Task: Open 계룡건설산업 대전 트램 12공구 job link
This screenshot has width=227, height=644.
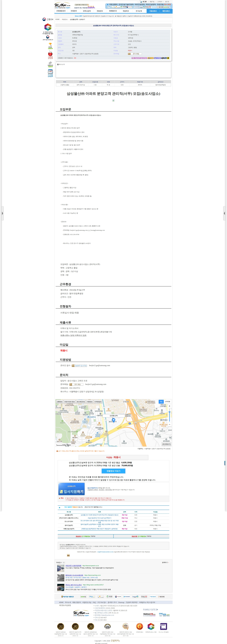Action: coord(99,529)
